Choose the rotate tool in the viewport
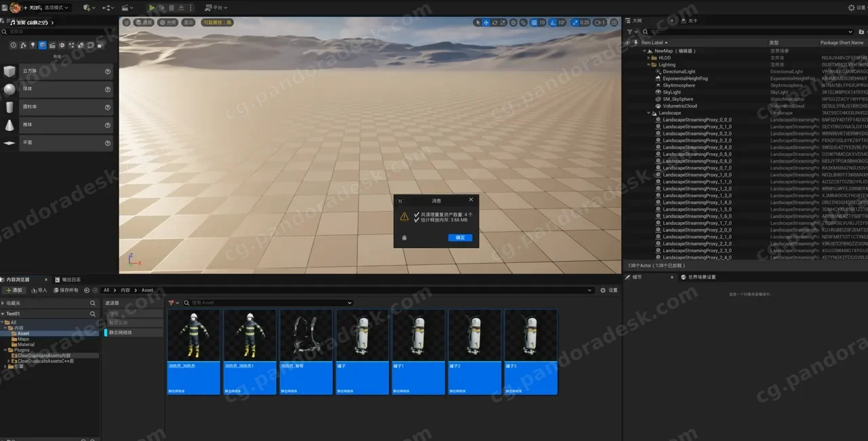This screenshot has height=441, width=868. pyautogui.click(x=494, y=22)
